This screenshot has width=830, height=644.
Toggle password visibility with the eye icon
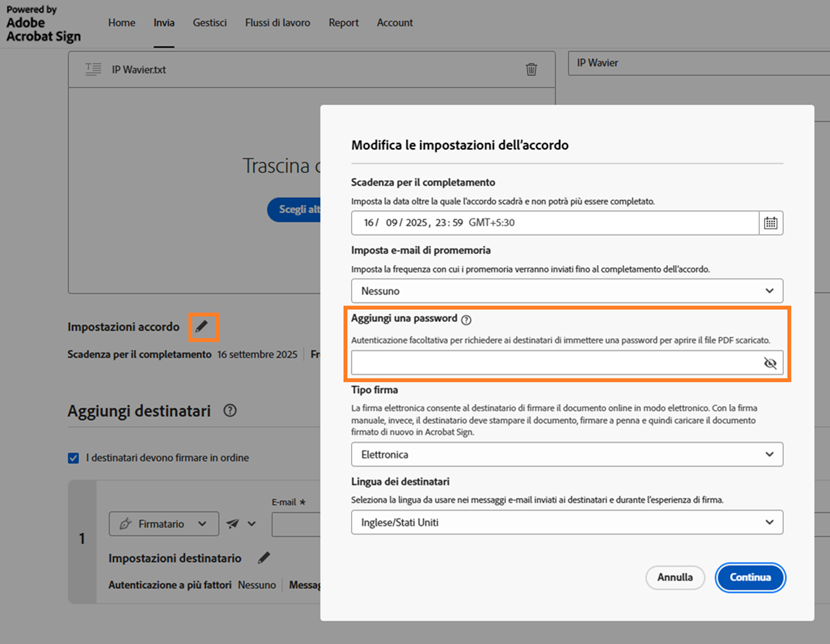[770, 363]
